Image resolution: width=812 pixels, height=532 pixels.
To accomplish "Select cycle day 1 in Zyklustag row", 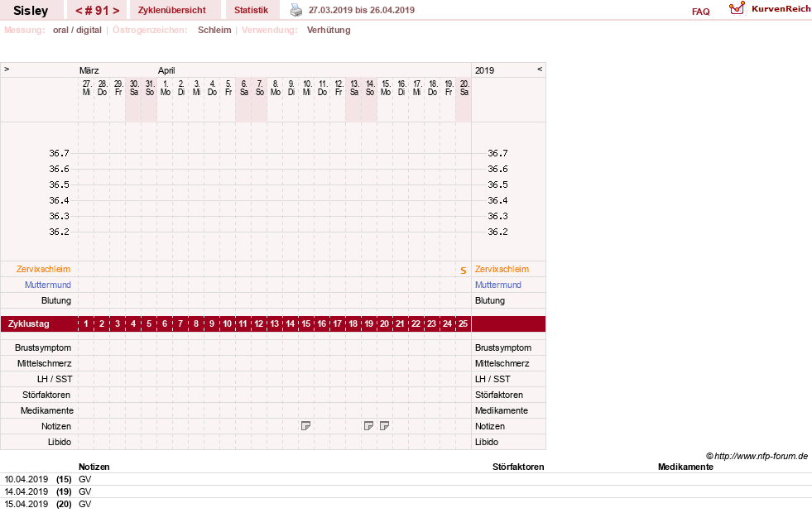I will tap(86, 324).
